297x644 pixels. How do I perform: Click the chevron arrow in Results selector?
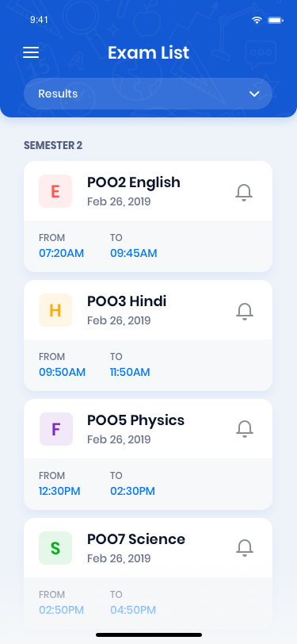[254, 94]
